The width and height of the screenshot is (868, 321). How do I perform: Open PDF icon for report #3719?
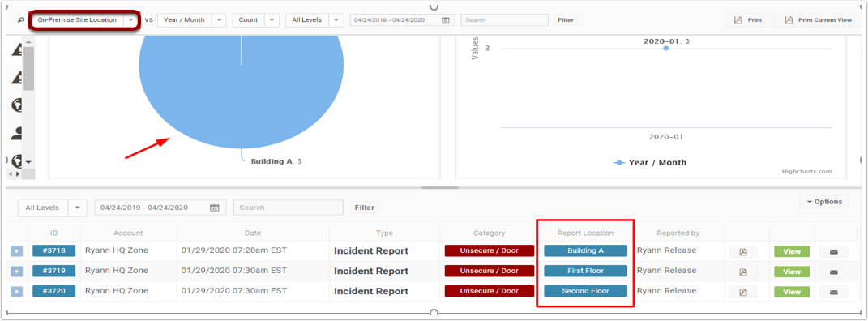[x=743, y=272]
